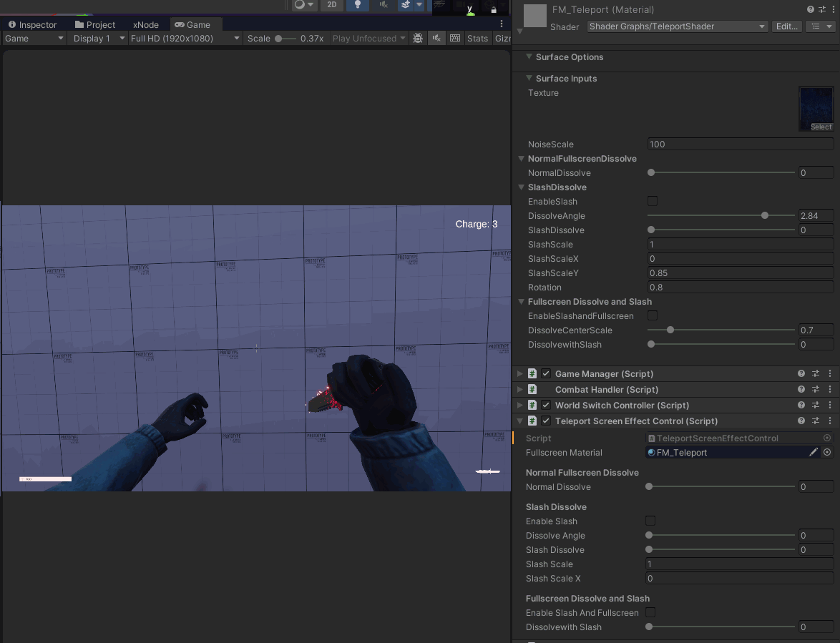Open help for Teleport Screen Effect Control
840x643 pixels.
pyautogui.click(x=801, y=421)
